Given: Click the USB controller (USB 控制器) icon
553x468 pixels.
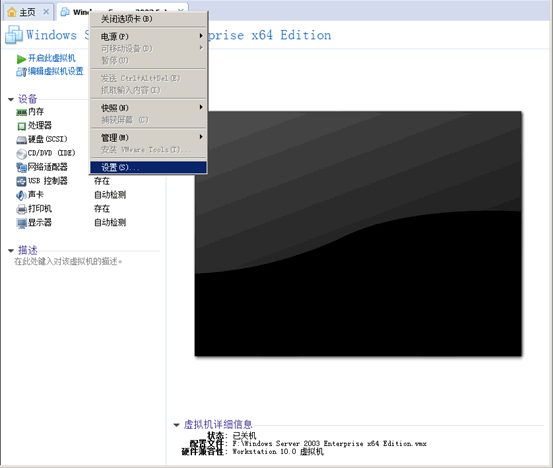Looking at the screenshot, I should pyautogui.click(x=21, y=181).
